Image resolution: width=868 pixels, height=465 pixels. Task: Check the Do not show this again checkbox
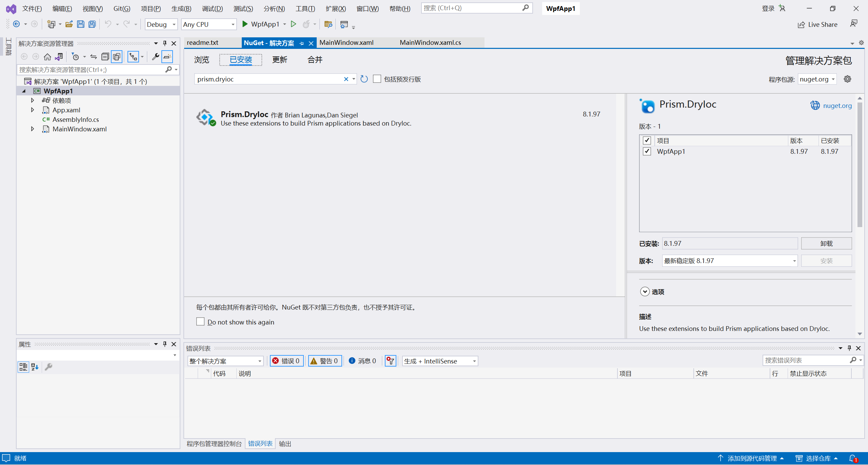200,321
